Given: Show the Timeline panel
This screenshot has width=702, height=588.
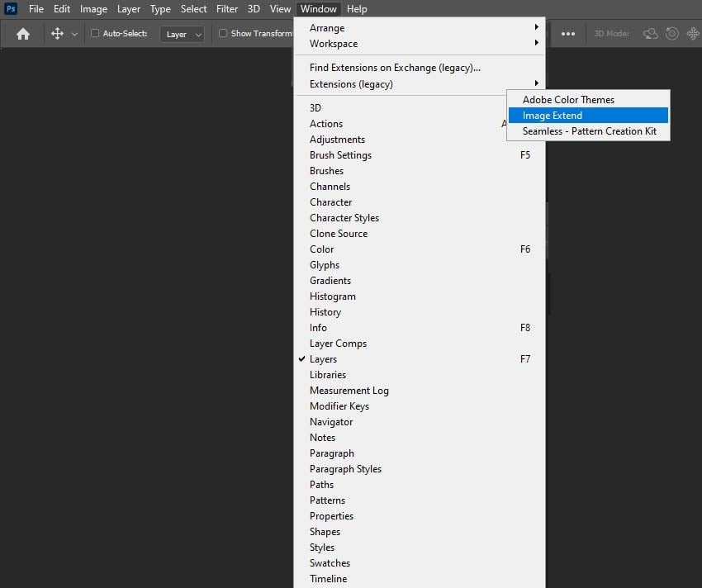Looking at the screenshot, I should click(420, 578).
